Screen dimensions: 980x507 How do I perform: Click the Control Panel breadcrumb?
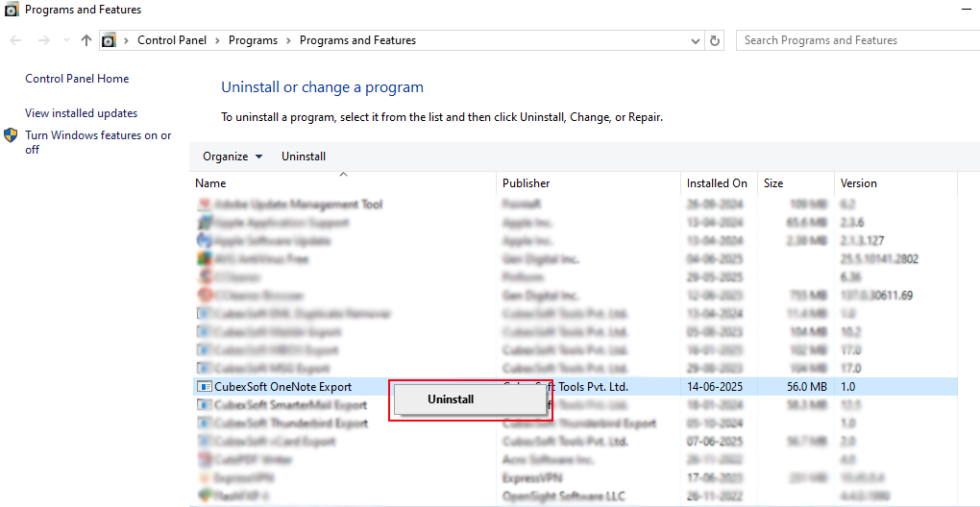coord(172,40)
